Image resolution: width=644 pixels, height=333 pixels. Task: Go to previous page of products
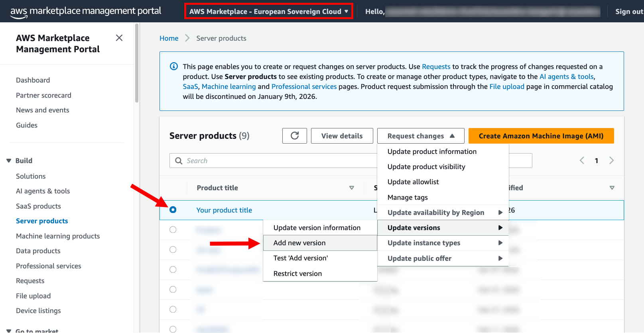[582, 160]
